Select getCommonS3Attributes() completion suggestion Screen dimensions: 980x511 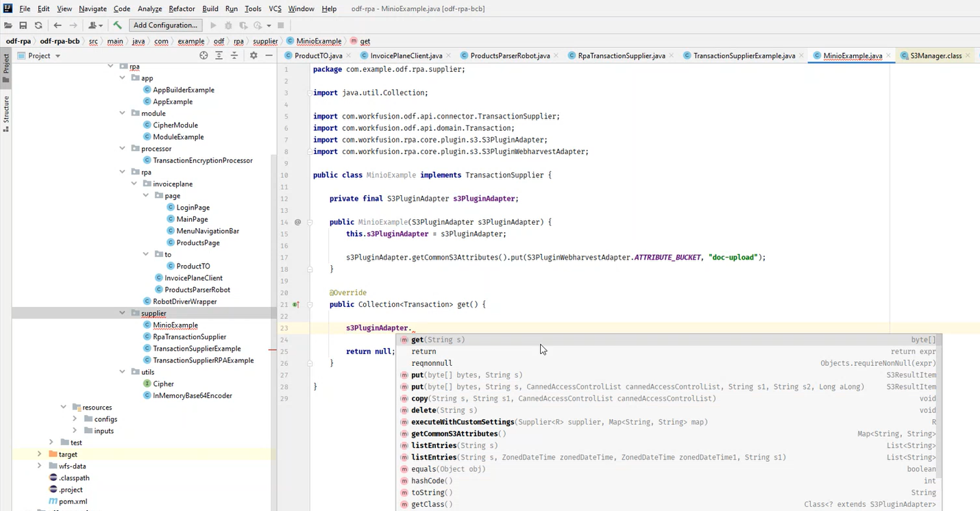coord(667,434)
